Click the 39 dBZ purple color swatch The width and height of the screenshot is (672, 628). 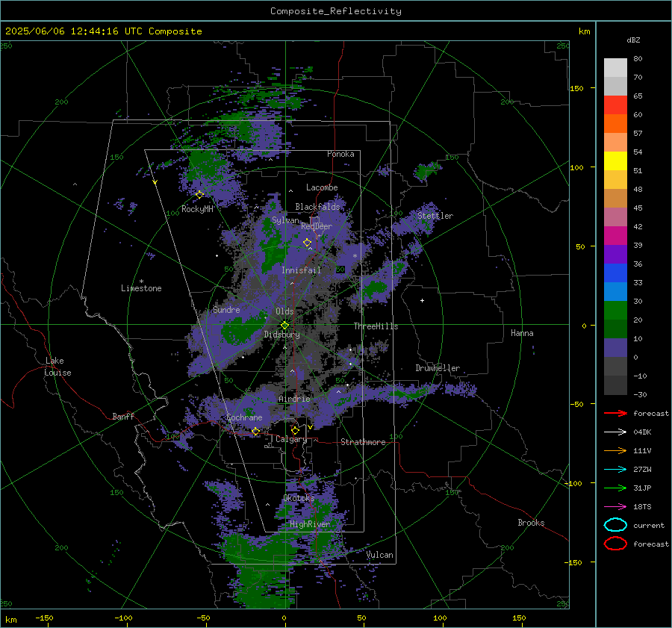[x=615, y=254]
